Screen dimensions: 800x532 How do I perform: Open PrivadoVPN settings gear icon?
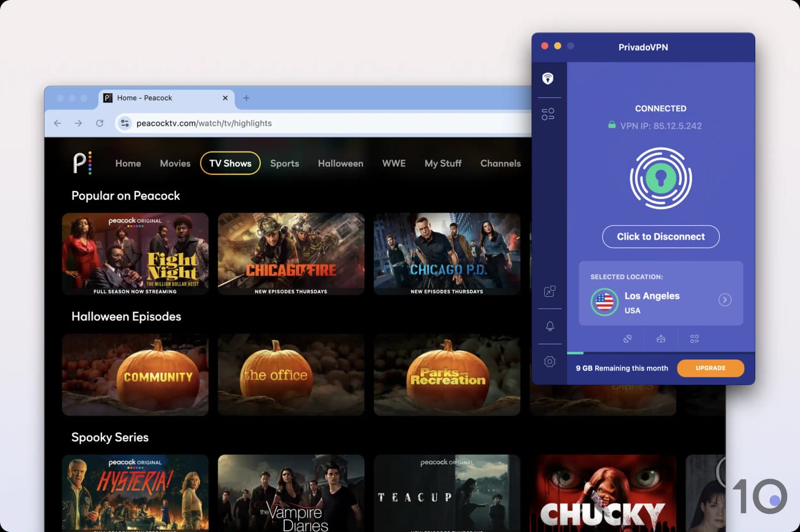pos(549,361)
